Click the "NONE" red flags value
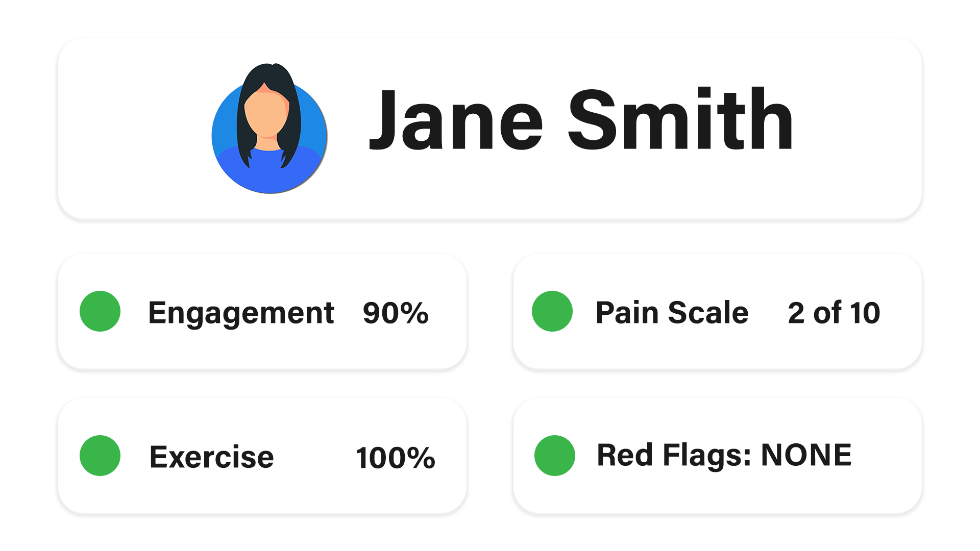980x551 pixels. pos(806,455)
